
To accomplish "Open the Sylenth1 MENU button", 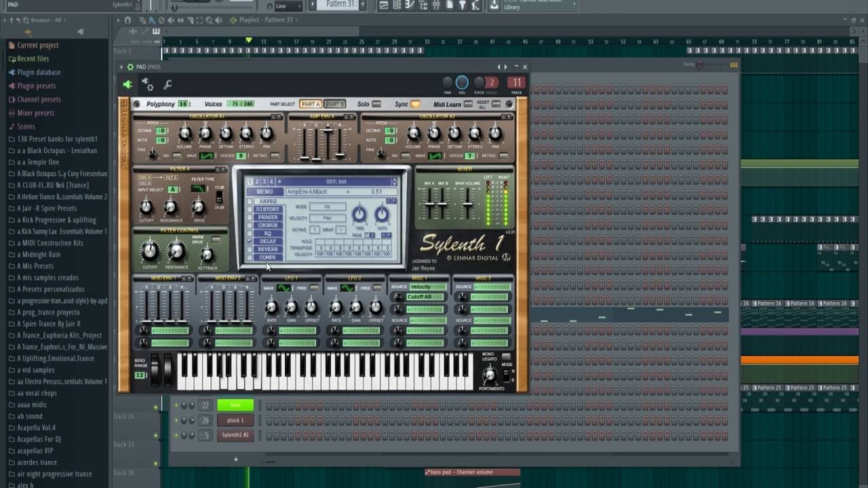I will click(264, 192).
